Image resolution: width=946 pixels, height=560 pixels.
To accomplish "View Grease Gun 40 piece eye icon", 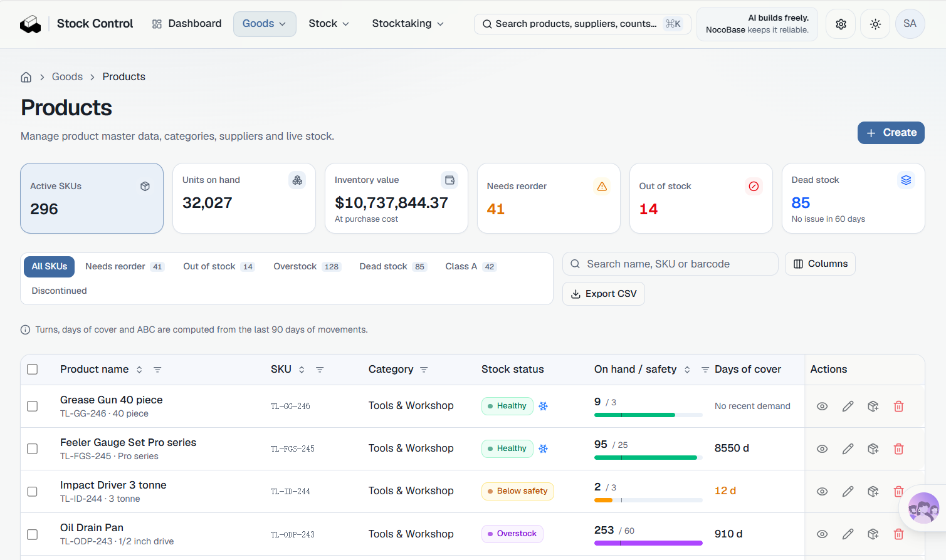I will tap(822, 407).
